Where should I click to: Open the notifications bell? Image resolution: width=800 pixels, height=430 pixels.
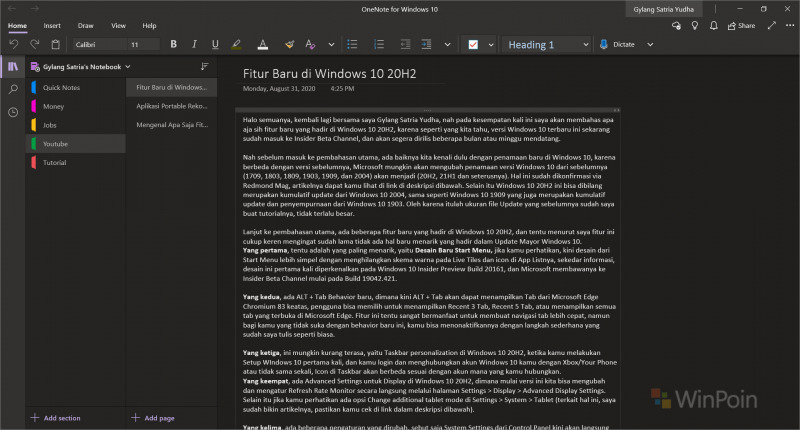tap(713, 26)
